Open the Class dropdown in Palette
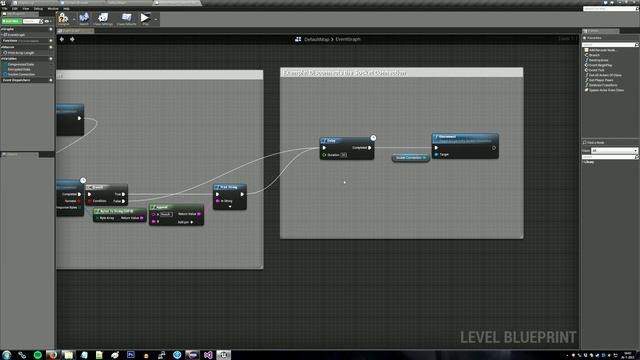This screenshot has height=360, width=640. pos(614,151)
